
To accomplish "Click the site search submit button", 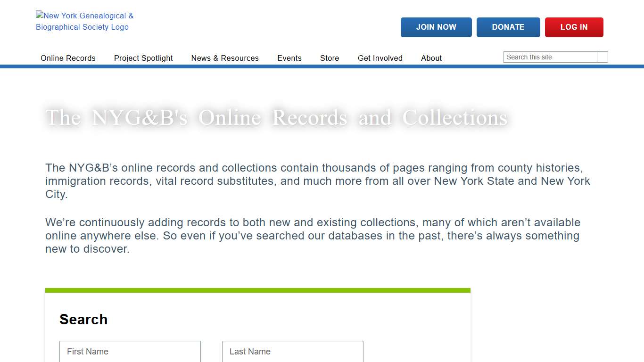I will point(603,57).
